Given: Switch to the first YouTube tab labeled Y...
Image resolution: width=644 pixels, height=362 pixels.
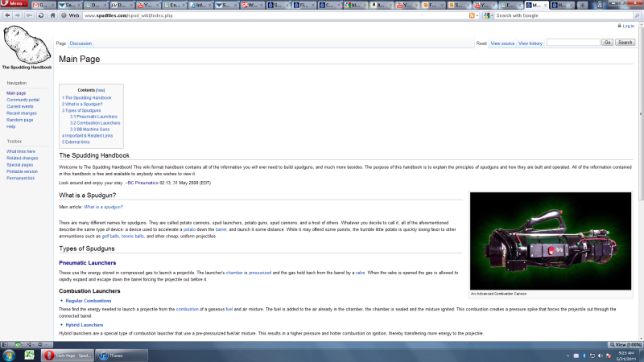Looking at the screenshot, I should point(149,6).
